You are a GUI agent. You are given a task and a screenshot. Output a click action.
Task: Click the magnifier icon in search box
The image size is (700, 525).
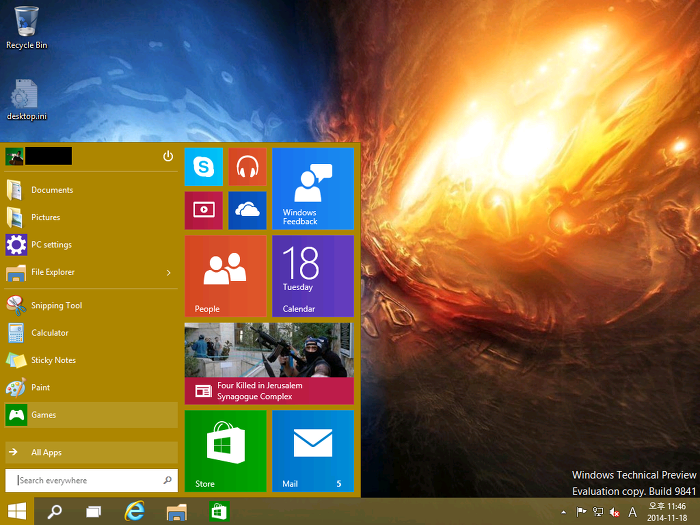[167, 480]
